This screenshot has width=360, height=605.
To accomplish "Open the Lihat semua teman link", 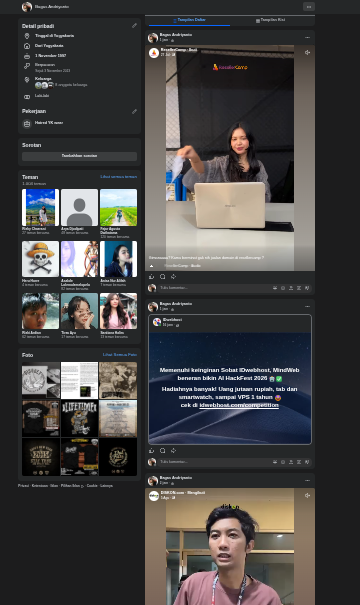I will tap(118, 177).
